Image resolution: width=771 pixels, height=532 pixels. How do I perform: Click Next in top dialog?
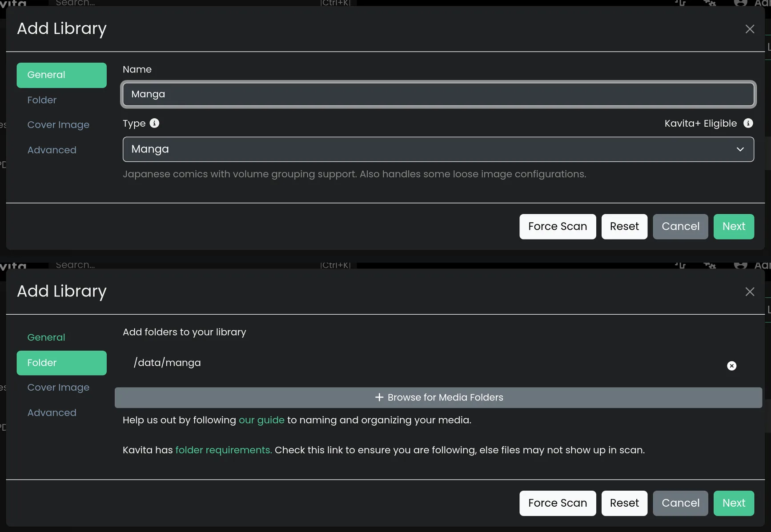click(734, 227)
